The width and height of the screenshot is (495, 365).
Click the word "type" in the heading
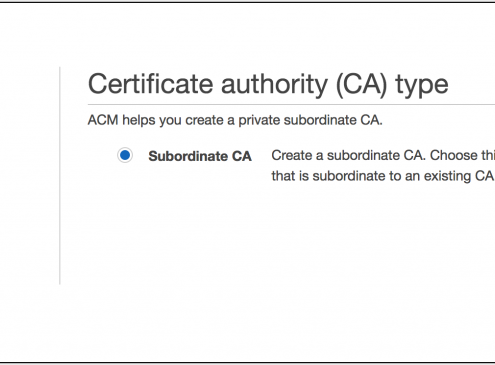click(x=422, y=86)
